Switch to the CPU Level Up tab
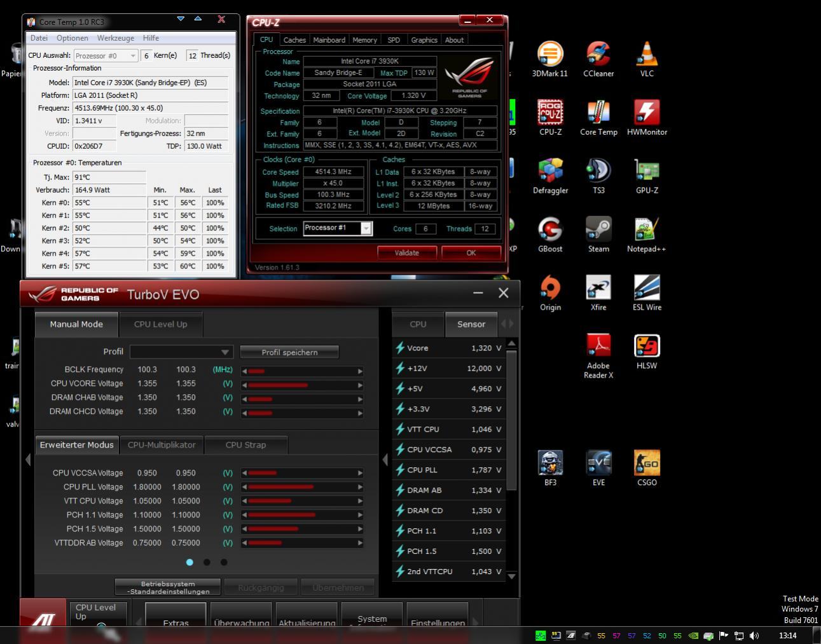Viewport: 821px width, 644px height. click(161, 324)
